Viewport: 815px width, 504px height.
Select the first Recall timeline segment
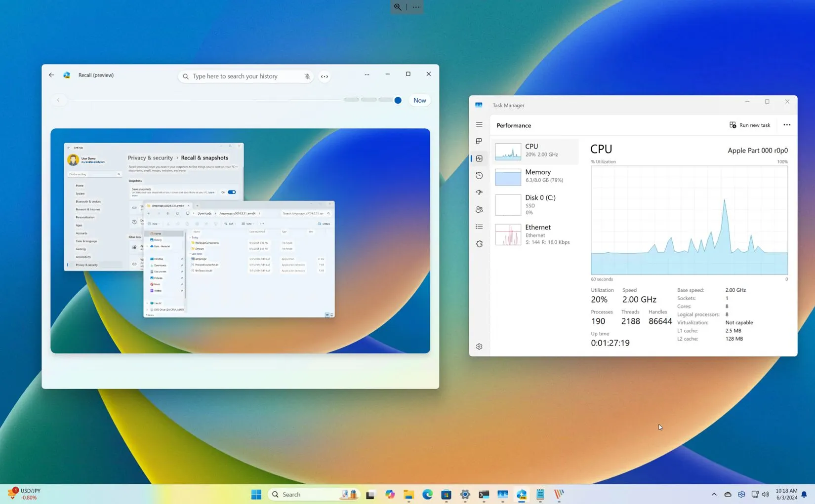pos(351,100)
